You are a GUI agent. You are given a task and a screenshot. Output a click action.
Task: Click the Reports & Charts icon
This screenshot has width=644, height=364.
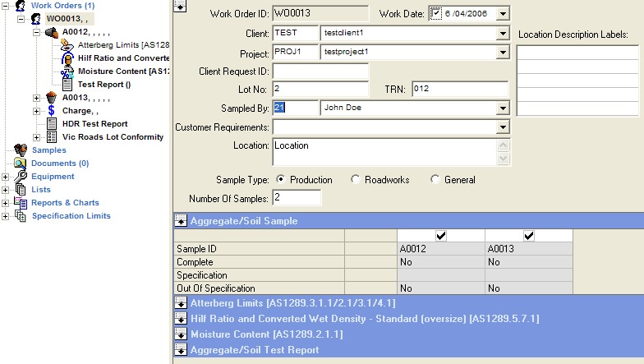tap(21, 202)
